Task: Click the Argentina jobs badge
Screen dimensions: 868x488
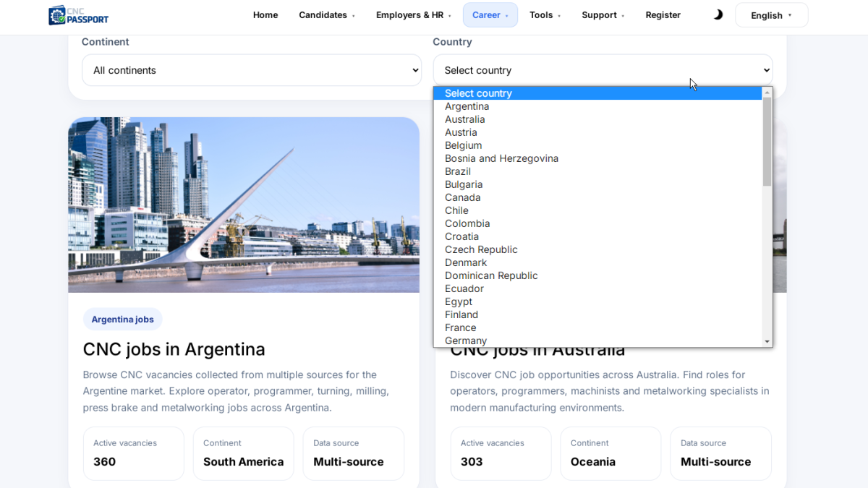Action: (x=122, y=319)
